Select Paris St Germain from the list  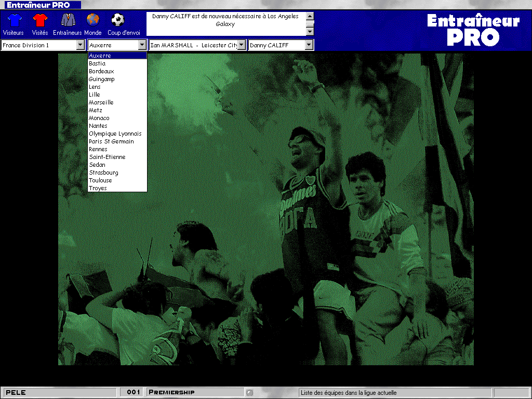click(111, 141)
